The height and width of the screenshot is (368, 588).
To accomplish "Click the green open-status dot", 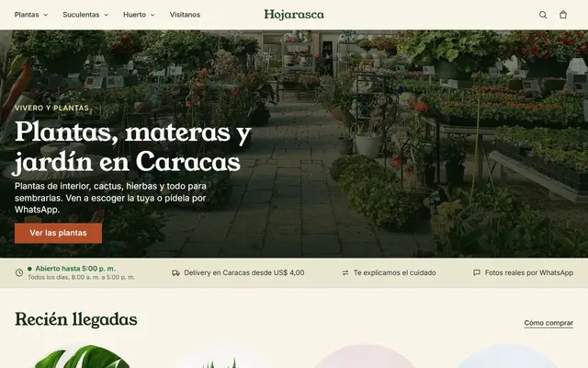I will point(29,269).
